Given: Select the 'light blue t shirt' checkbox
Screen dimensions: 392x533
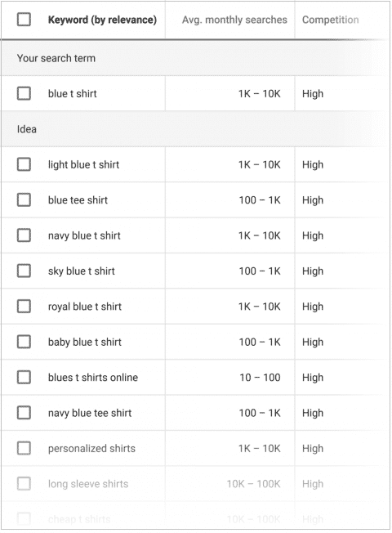Looking at the screenshot, I should [24, 164].
